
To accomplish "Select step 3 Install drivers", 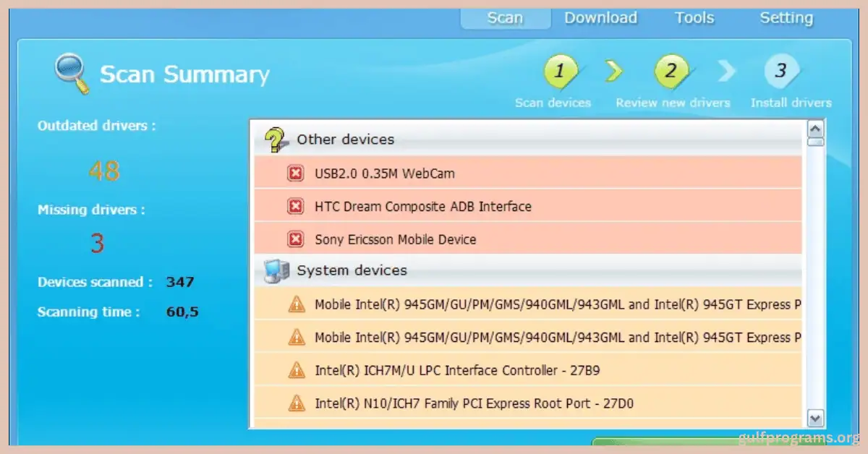I will [781, 72].
